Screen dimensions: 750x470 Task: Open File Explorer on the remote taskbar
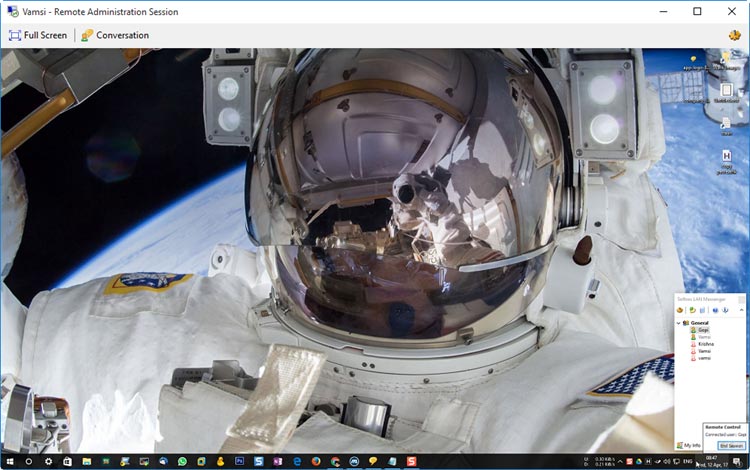tap(87, 461)
